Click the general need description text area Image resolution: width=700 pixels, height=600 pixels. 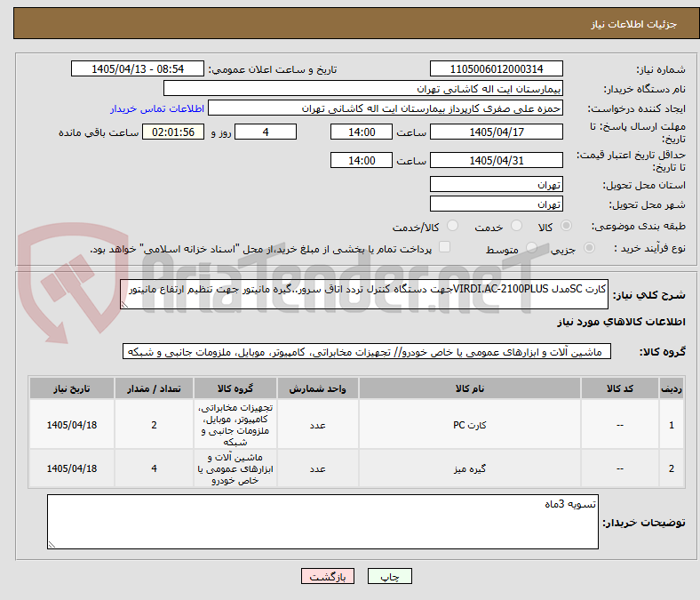[x=364, y=294]
